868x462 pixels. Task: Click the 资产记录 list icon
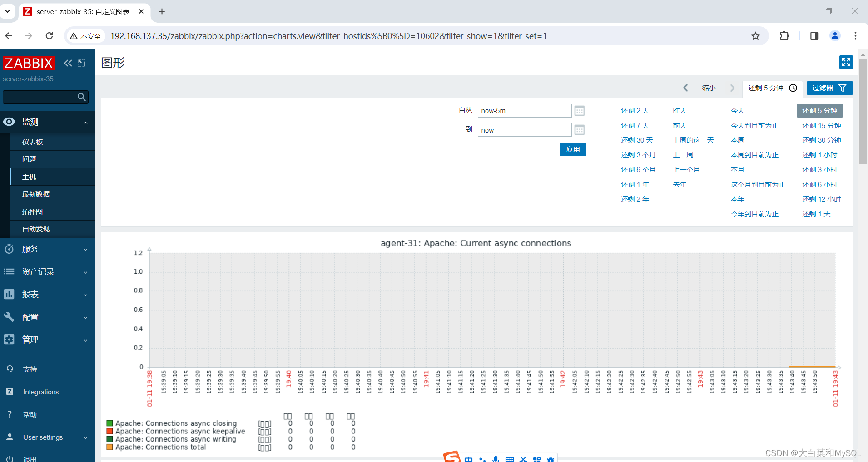tap(9, 271)
